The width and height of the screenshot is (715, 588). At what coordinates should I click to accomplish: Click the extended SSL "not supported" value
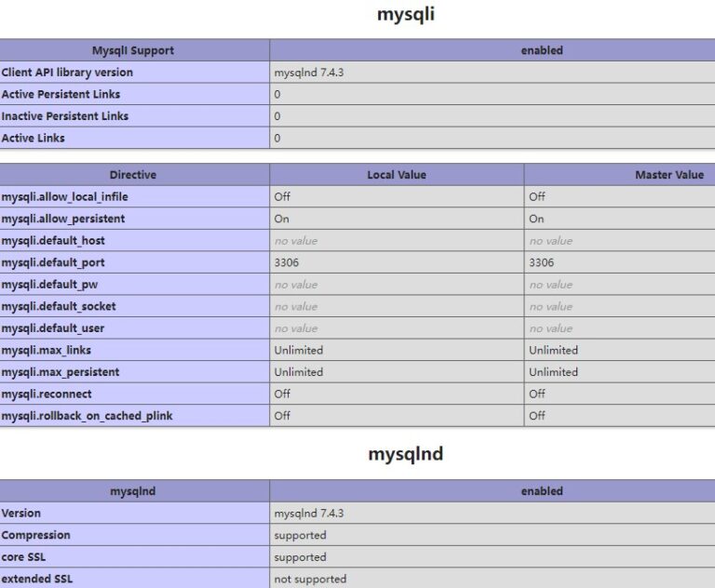click(310, 579)
